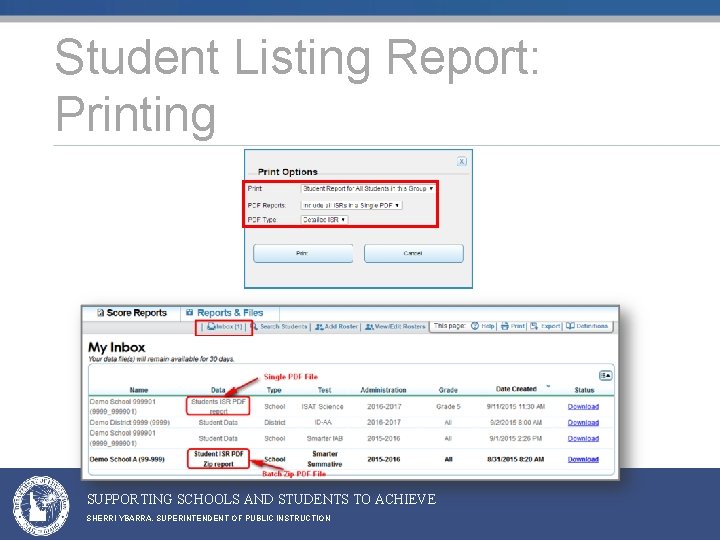Image resolution: width=720 pixels, height=540 pixels.
Task: Sort by the Name column header
Action: click(x=139, y=390)
